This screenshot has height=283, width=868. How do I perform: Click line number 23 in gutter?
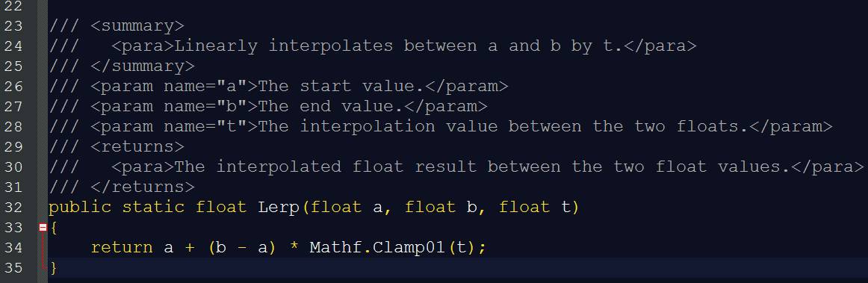(13, 25)
